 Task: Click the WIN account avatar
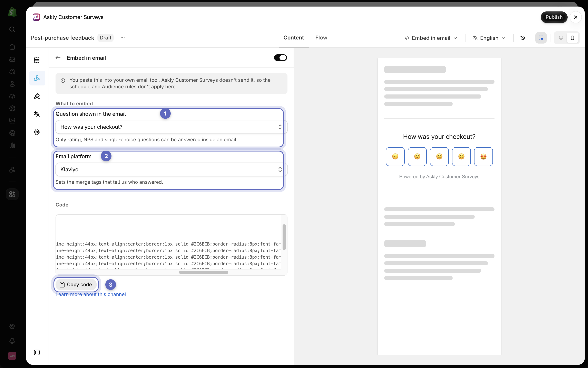tap(12, 356)
